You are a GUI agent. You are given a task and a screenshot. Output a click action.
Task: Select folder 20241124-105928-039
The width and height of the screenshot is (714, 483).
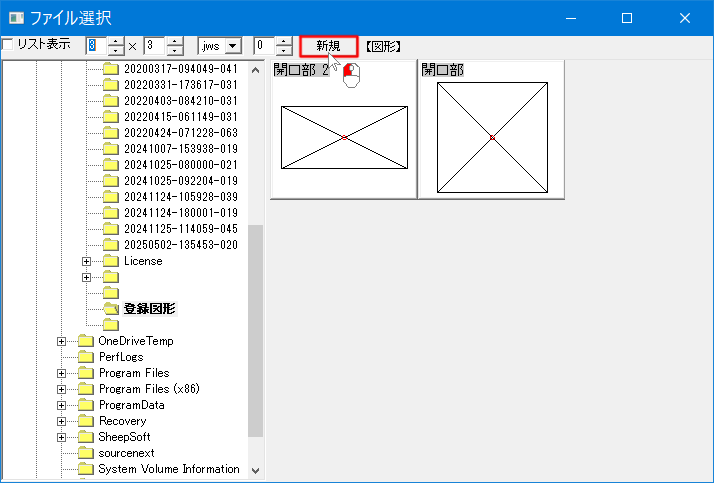(181, 197)
